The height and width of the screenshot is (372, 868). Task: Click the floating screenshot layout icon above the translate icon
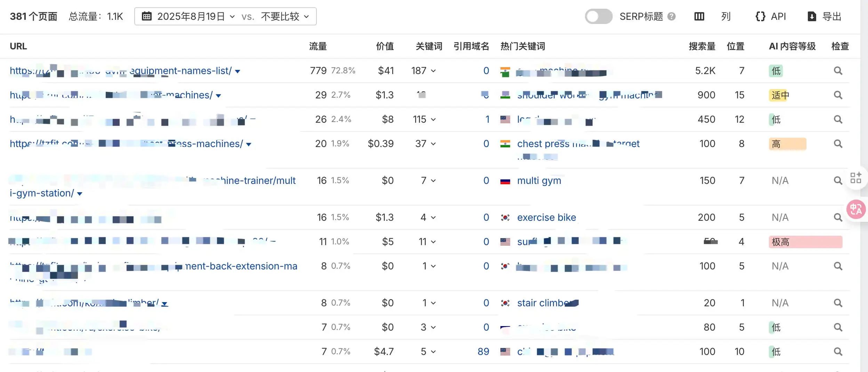[x=857, y=178]
